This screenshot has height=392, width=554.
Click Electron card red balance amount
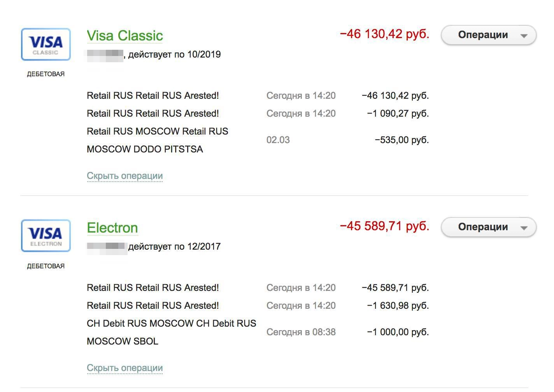tap(384, 226)
